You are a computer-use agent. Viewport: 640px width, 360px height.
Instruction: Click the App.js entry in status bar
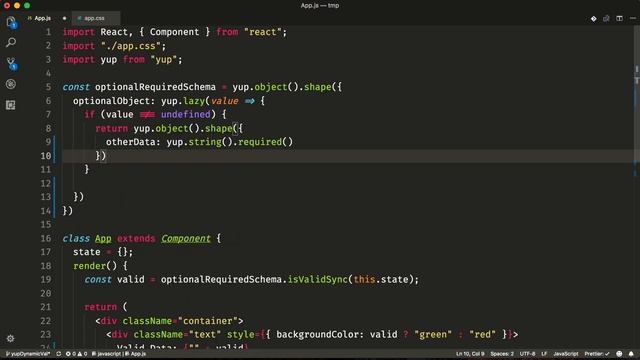click(x=136, y=354)
